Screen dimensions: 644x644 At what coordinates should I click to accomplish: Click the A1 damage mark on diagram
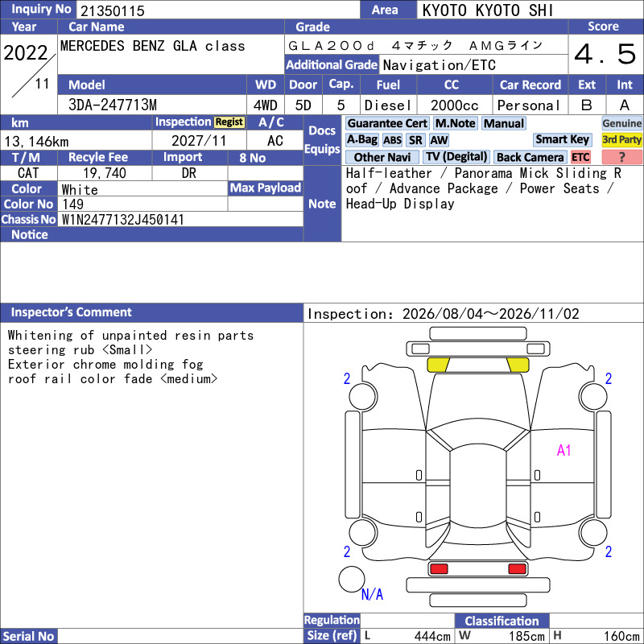click(563, 451)
